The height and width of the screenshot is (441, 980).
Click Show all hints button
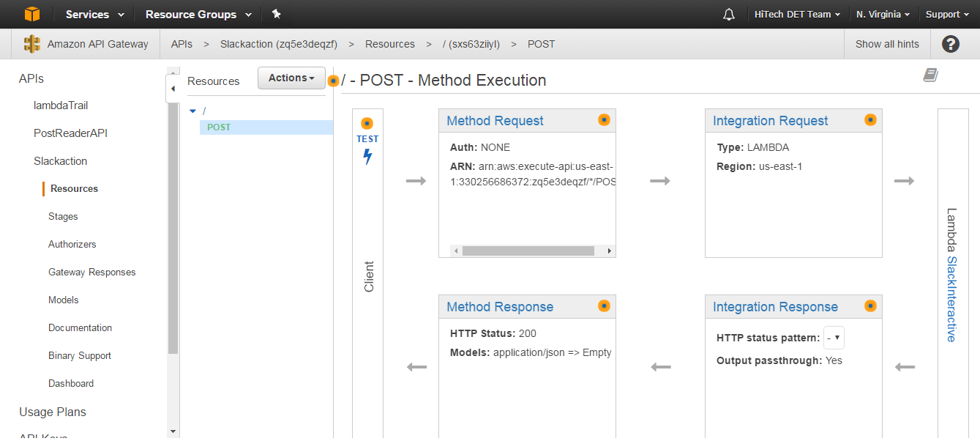(x=887, y=44)
